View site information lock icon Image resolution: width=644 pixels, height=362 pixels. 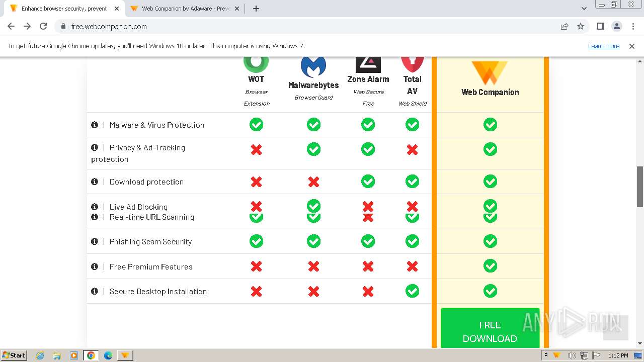pyautogui.click(x=63, y=26)
